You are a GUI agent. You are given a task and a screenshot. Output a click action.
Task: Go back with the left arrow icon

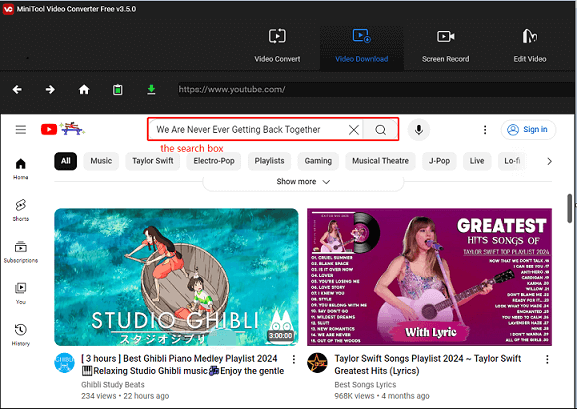coord(17,89)
